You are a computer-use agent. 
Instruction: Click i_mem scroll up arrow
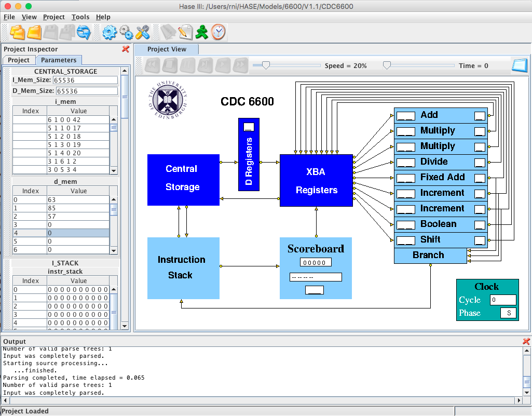click(114, 119)
